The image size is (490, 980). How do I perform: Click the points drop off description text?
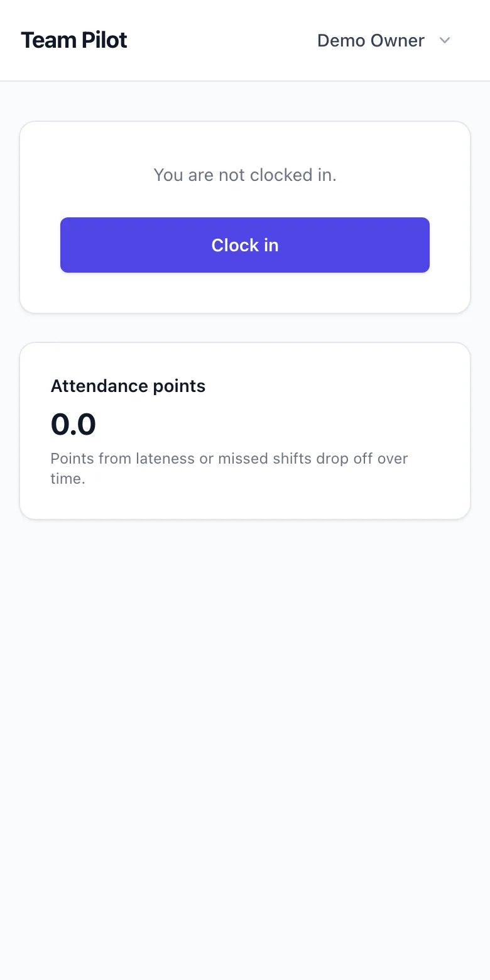click(229, 468)
